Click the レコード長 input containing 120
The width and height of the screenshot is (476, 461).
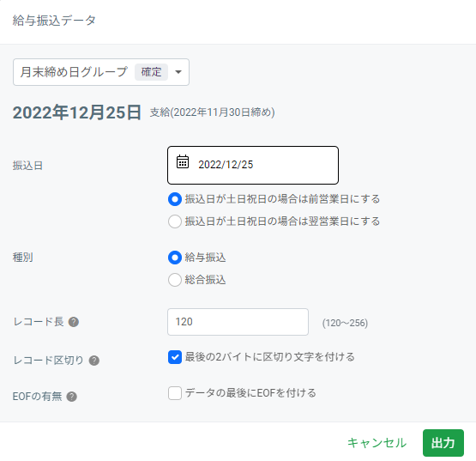pyautogui.click(x=238, y=322)
